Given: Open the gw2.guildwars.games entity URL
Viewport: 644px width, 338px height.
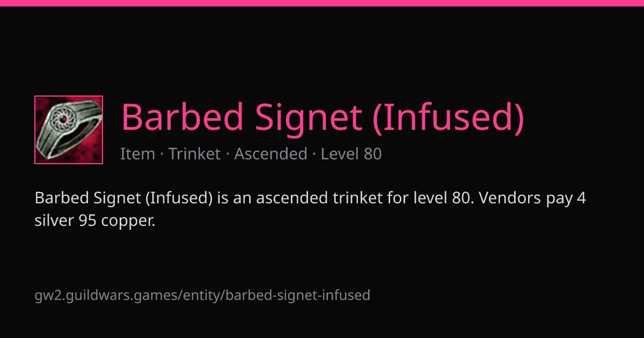Looking at the screenshot, I should coord(202,295).
